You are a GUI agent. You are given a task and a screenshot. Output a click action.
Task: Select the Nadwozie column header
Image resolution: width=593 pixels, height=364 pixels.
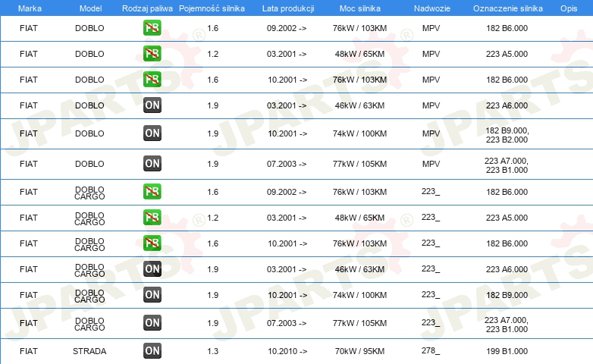[x=432, y=8]
